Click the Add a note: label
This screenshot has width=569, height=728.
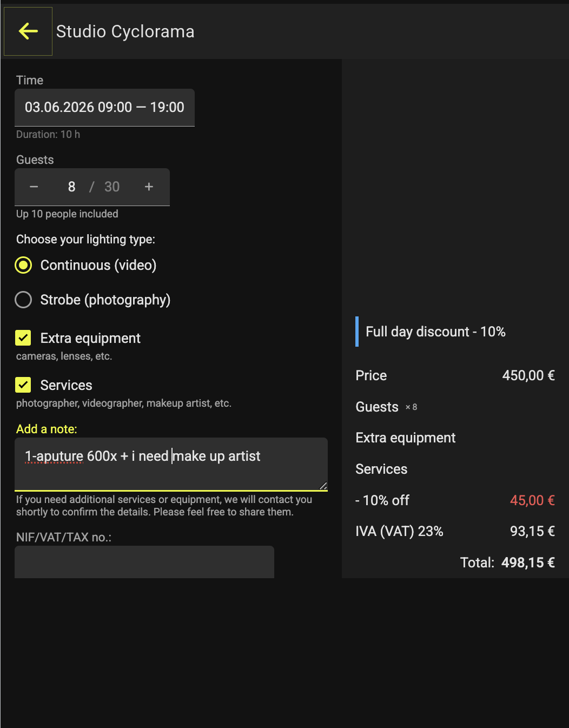coord(47,429)
